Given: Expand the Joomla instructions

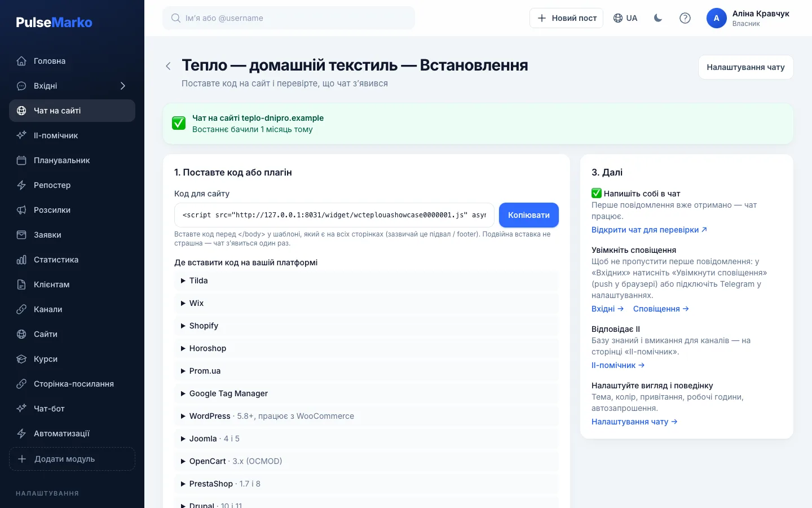Looking at the screenshot, I should point(367,439).
